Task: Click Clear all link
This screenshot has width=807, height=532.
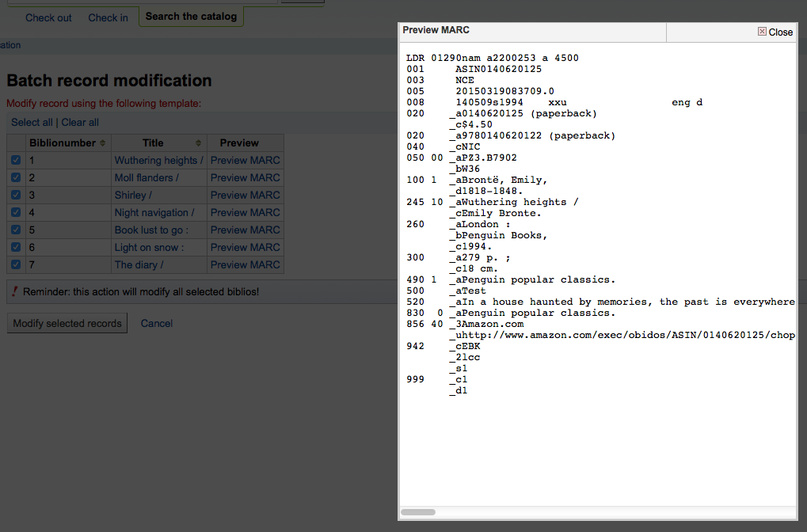Action: coord(80,123)
